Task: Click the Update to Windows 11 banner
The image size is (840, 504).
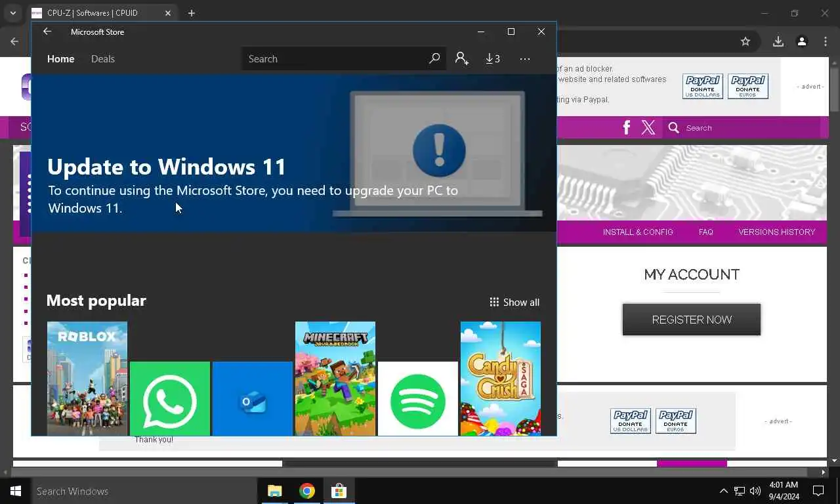Action: click(294, 153)
